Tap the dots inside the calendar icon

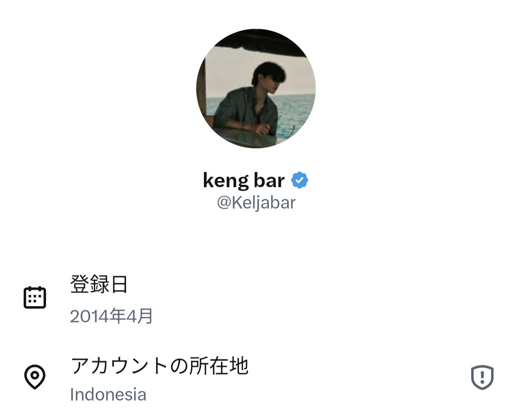click(x=35, y=299)
